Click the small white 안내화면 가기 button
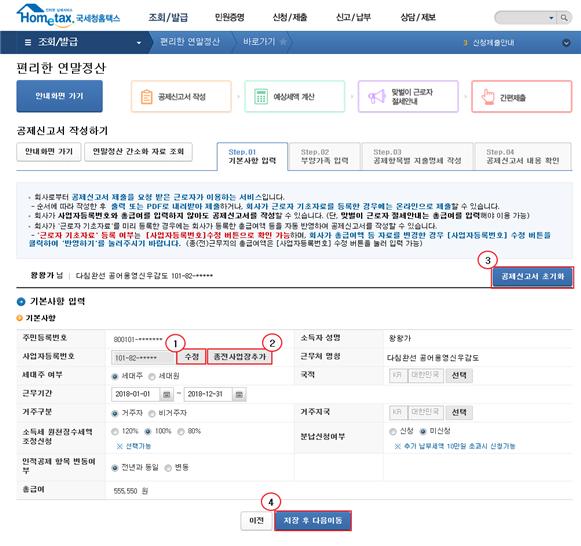The image size is (581, 546). tap(49, 152)
